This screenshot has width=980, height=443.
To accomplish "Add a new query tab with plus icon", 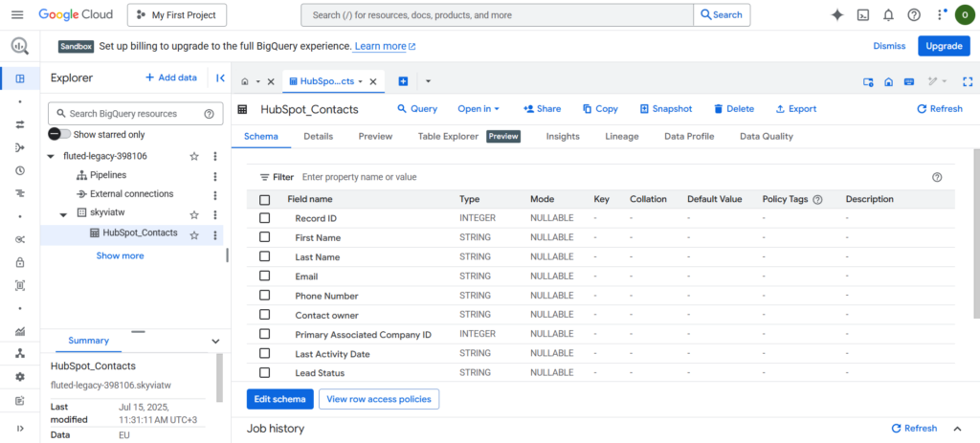I will tap(403, 81).
